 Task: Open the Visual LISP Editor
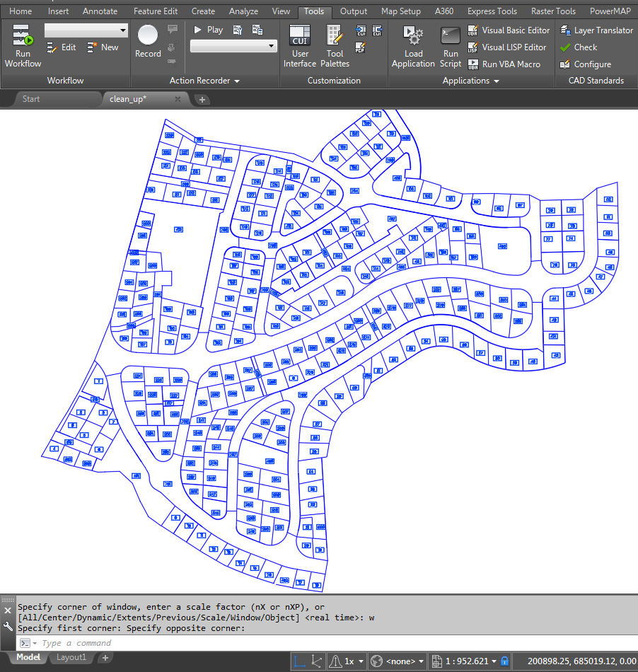(507, 47)
